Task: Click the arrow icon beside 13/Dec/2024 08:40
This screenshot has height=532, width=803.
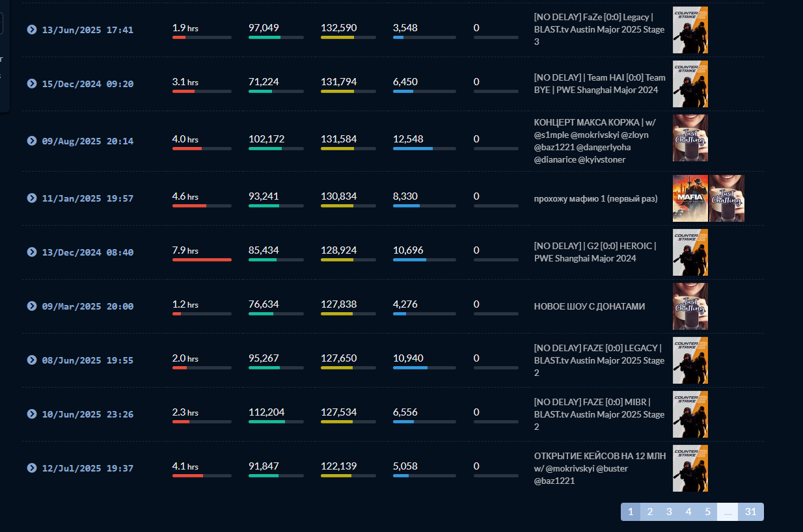Action: tap(32, 252)
